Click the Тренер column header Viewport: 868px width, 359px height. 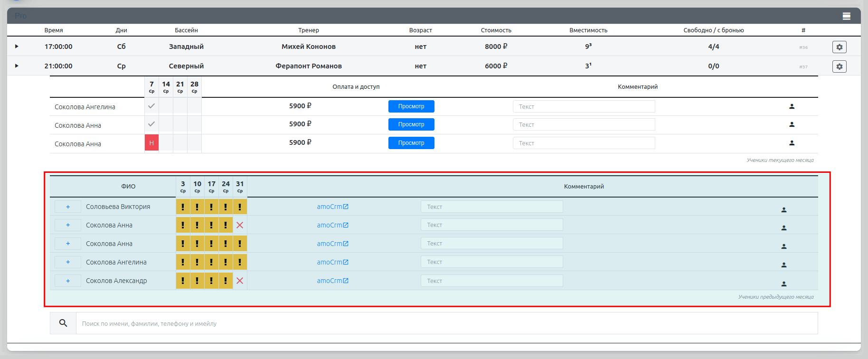point(308,30)
